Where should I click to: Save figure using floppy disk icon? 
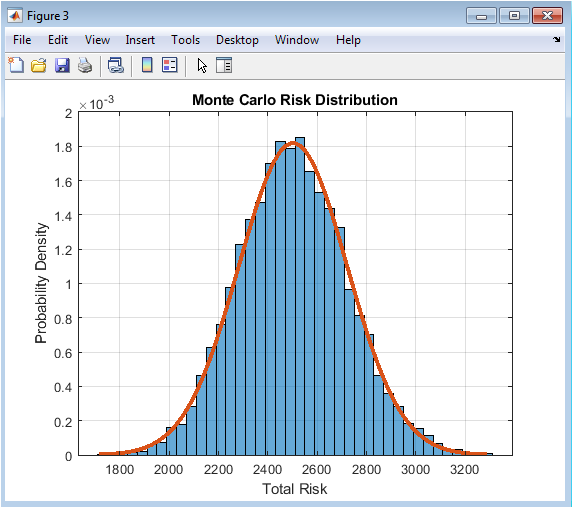(x=62, y=66)
